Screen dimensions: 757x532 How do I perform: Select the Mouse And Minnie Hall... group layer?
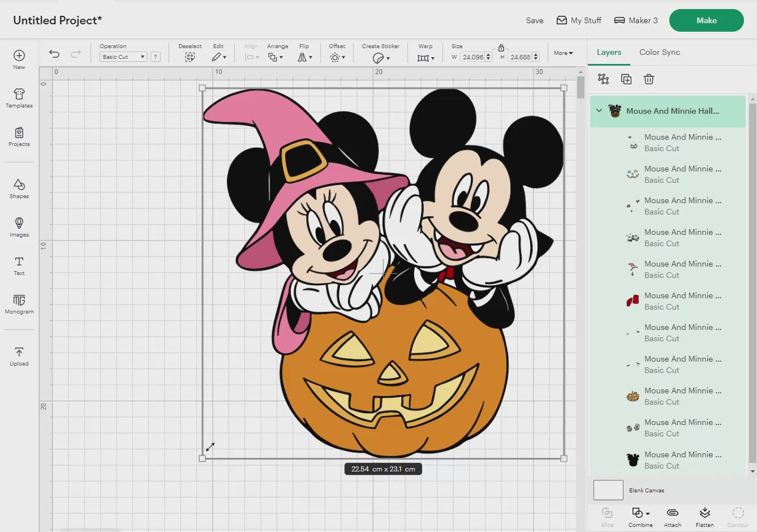coord(668,111)
